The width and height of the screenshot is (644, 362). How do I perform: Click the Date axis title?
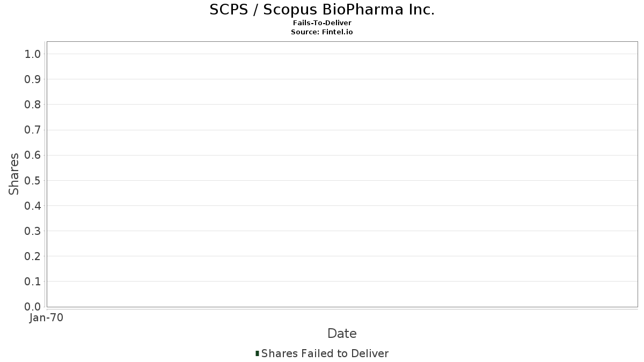[x=342, y=334]
